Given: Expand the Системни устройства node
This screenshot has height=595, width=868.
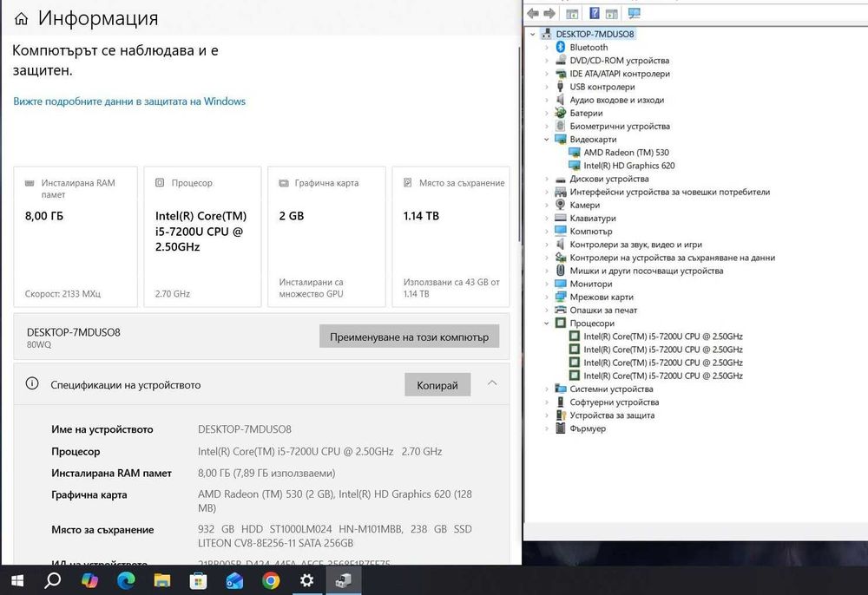Looking at the screenshot, I should (x=546, y=389).
